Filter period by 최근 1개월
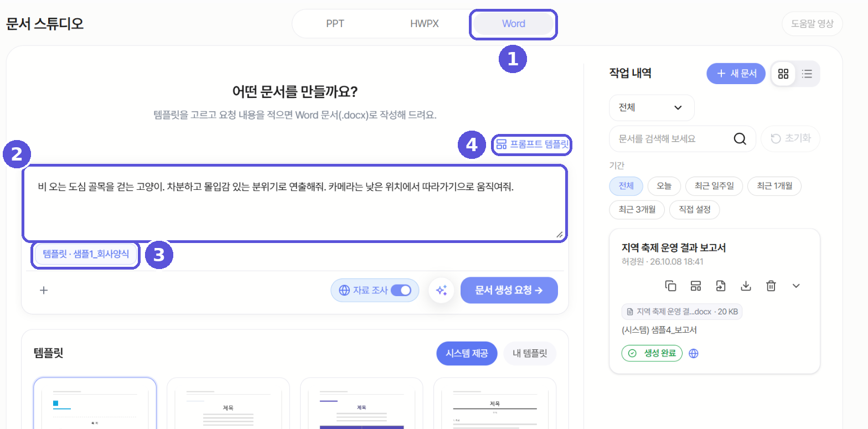The height and width of the screenshot is (429, 868). [774, 186]
